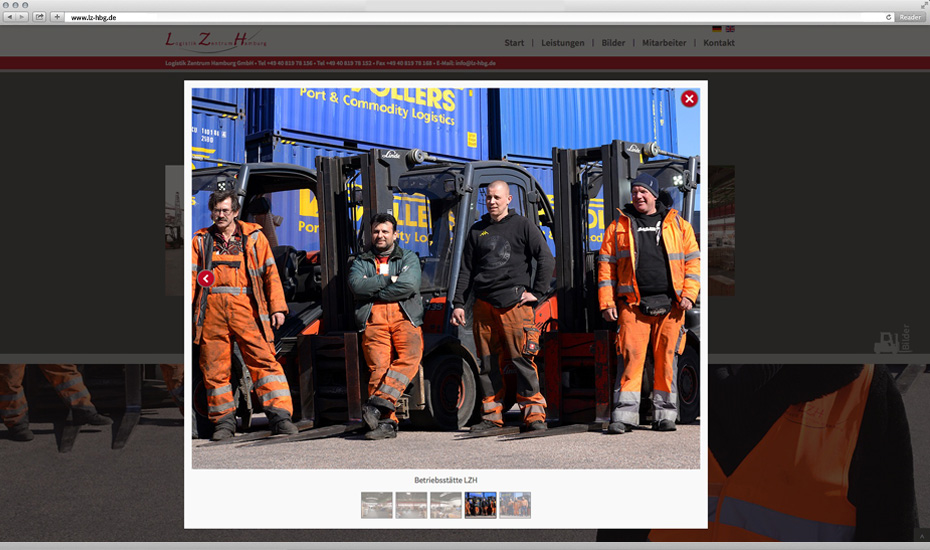Image resolution: width=930 pixels, height=550 pixels.
Task: Select the fourth highlighted gallery thumbnail
Action: click(x=480, y=505)
